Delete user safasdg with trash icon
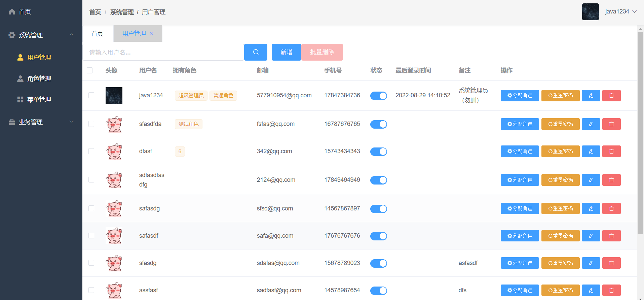 click(611, 208)
